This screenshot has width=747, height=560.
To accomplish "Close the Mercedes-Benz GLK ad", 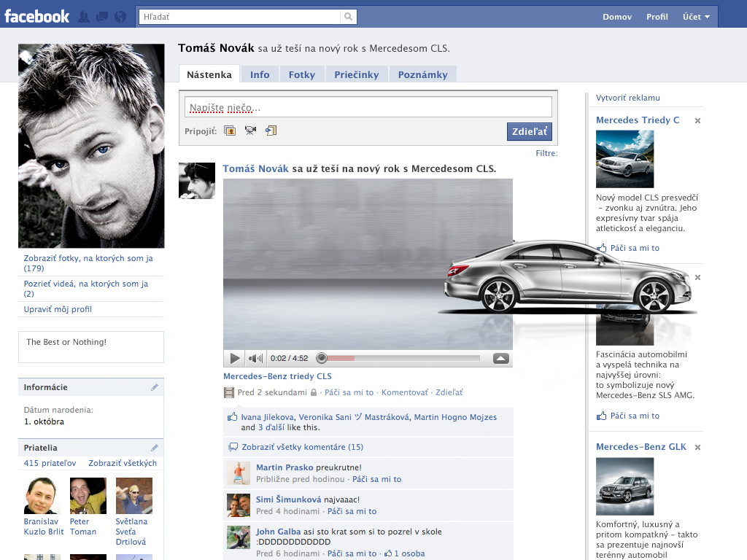I will (697, 447).
